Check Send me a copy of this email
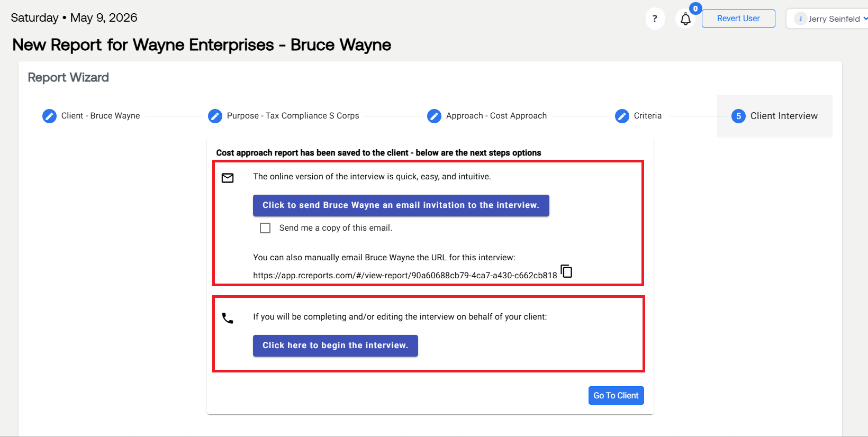 (x=265, y=228)
